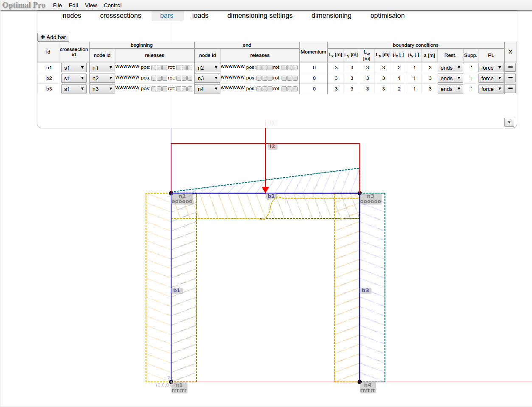Click the n4 support node on the drawing

click(x=360, y=382)
